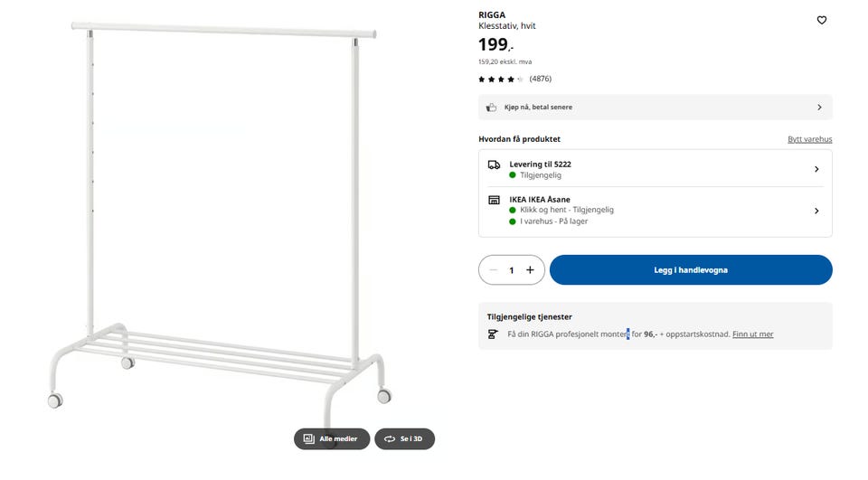Click the star rating icons

501,80
